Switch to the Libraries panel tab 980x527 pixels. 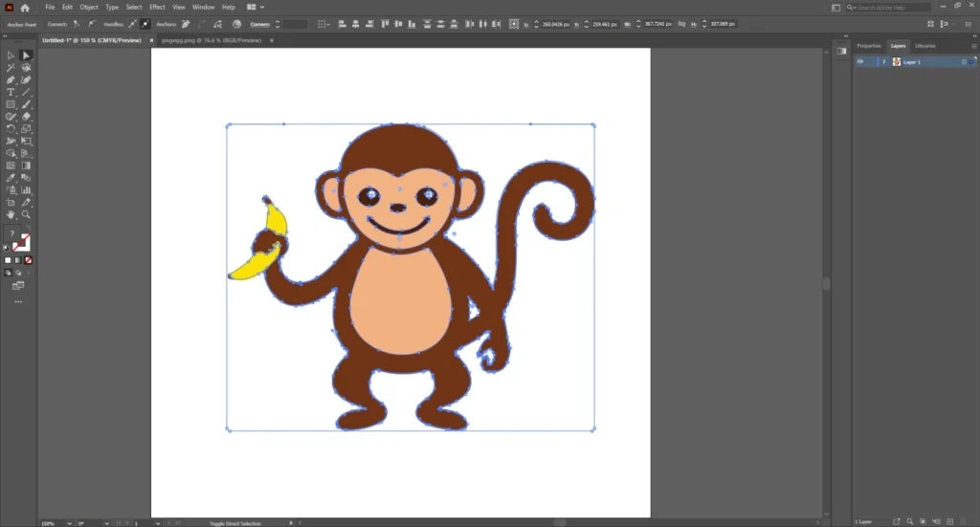925,46
